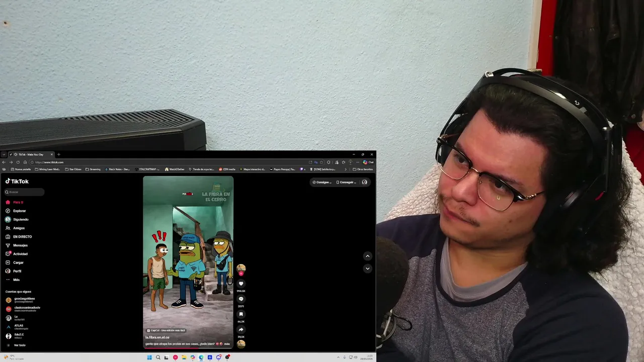Open the Star Citizen bookmark folder
The width and height of the screenshot is (644, 362).
tap(73, 169)
